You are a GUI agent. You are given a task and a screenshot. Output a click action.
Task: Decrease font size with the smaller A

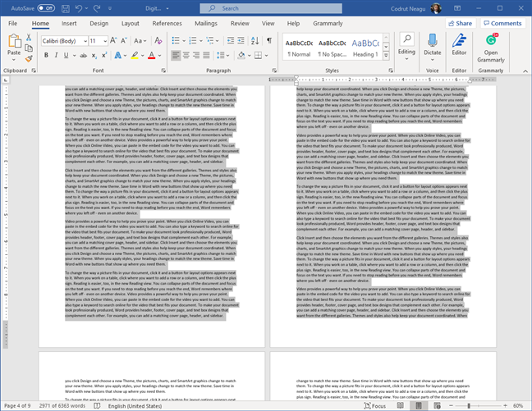(124, 41)
